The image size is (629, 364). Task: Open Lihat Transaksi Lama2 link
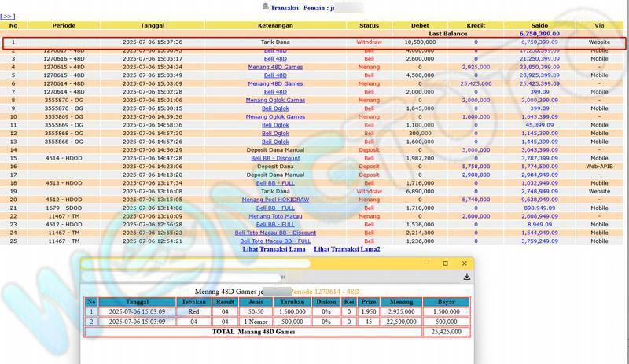(347, 249)
